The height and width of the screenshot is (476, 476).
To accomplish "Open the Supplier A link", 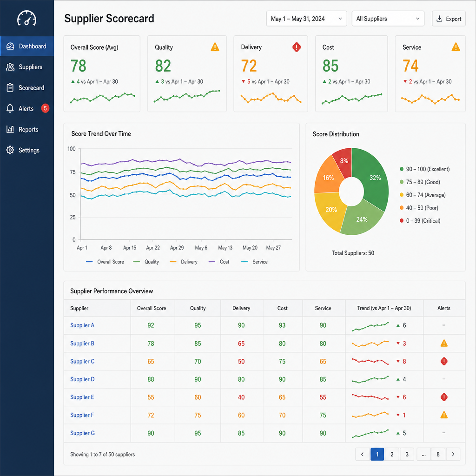I will (x=82, y=325).
